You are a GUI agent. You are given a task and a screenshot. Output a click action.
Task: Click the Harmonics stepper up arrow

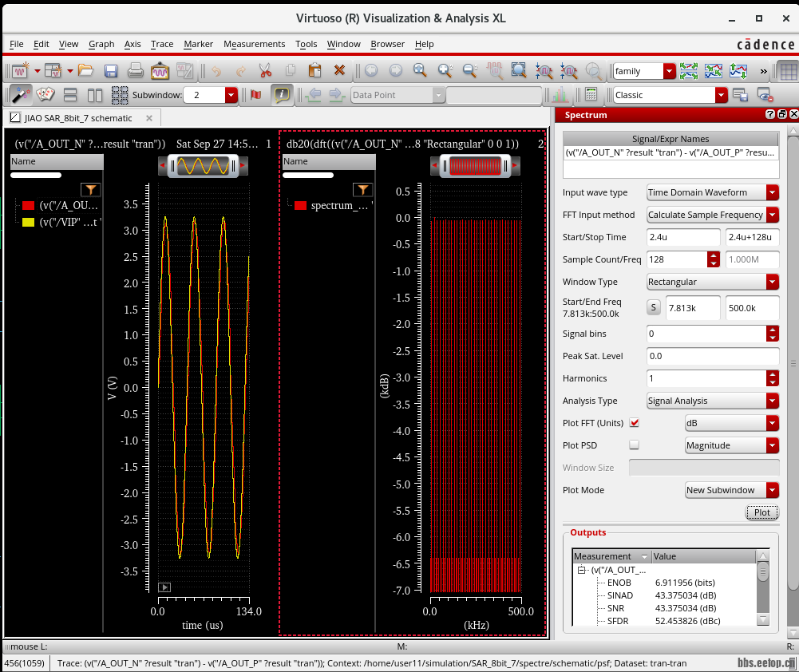pos(773,374)
